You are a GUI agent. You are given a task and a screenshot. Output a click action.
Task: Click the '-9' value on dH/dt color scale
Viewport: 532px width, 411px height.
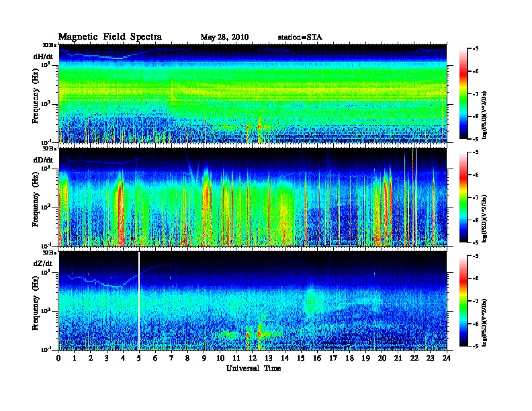(x=476, y=139)
